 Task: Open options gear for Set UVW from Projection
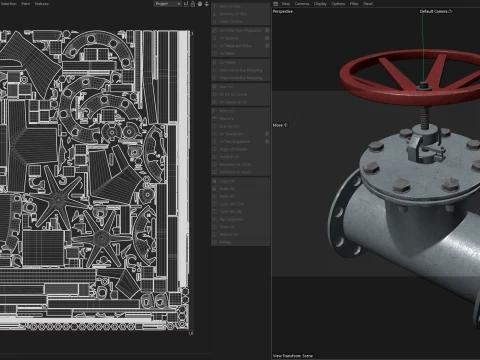coord(267,30)
